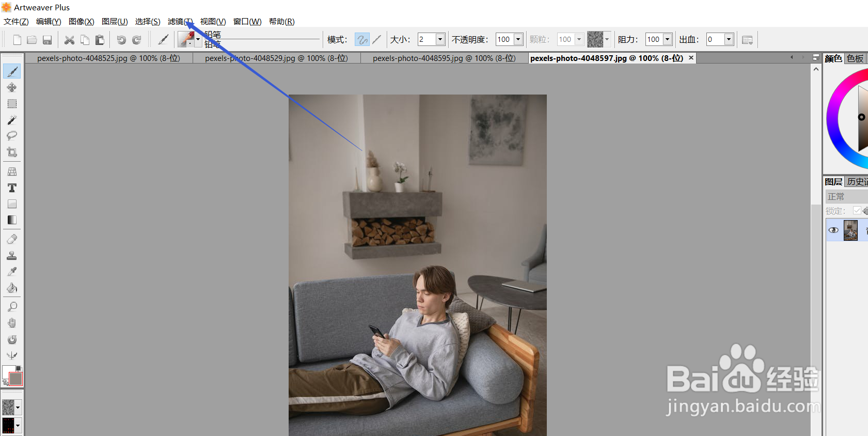
Task: Select the Brush tool in the toolbox
Action: tap(12, 71)
